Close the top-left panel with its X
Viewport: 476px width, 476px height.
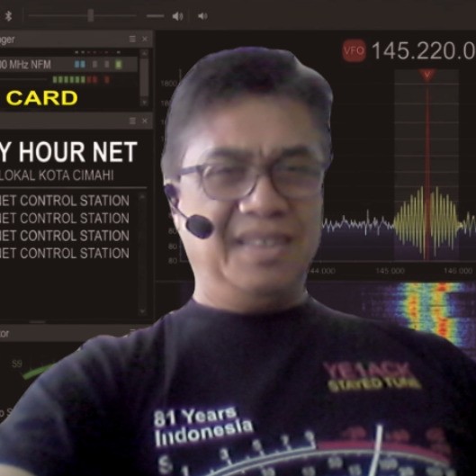[x=145, y=39]
